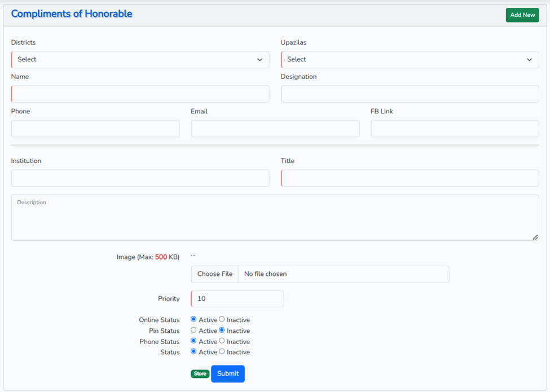Select the Title input box

[410, 178]
